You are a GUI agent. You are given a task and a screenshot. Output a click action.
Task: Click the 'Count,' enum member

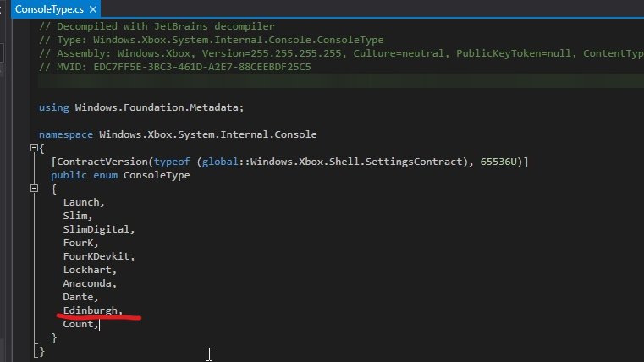[81, 324]
